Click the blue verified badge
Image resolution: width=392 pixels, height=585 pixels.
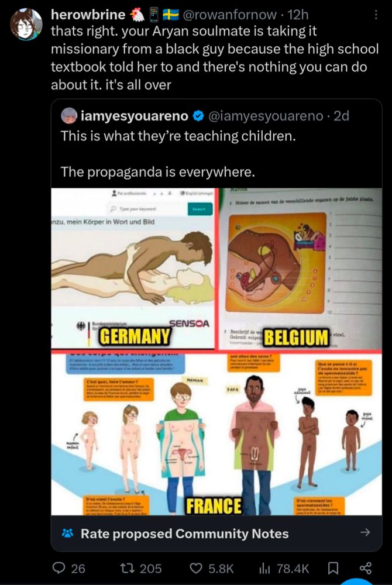198,116
